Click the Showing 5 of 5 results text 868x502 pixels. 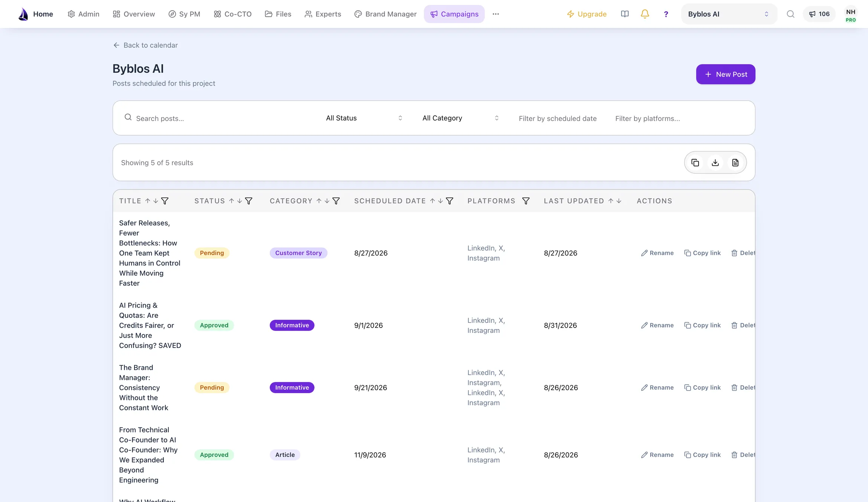[157, 163]
